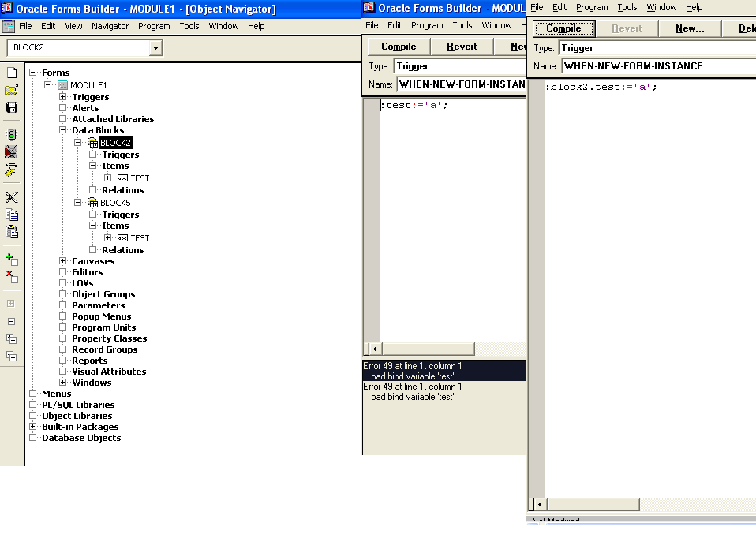
Task: Collapse the Data Blocks node
Action: click(x=62, y=129)
